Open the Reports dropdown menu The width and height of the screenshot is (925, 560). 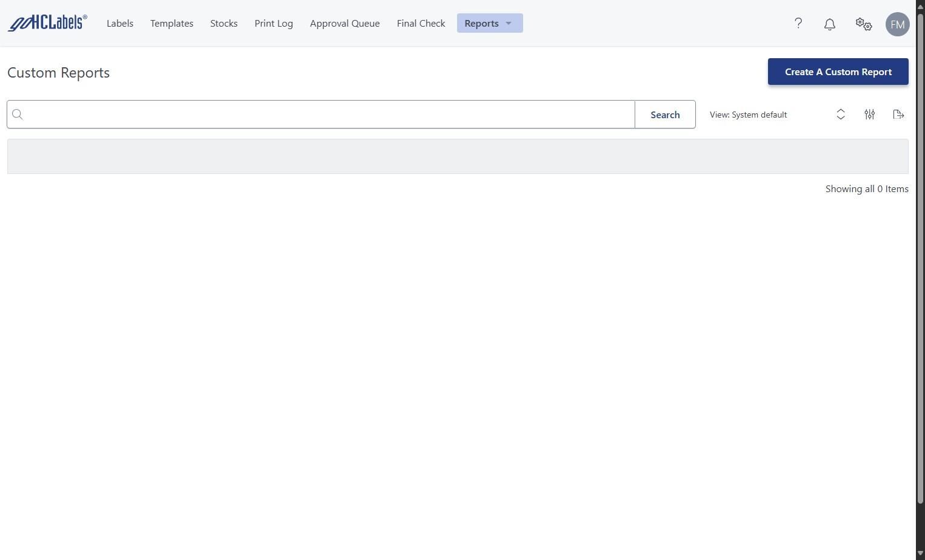490,23
